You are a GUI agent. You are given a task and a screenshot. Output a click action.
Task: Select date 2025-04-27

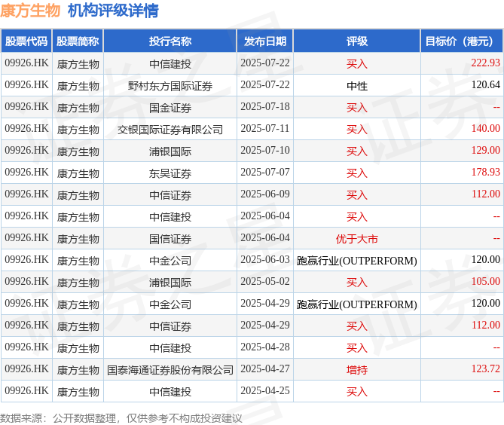[x=265, y=369]
